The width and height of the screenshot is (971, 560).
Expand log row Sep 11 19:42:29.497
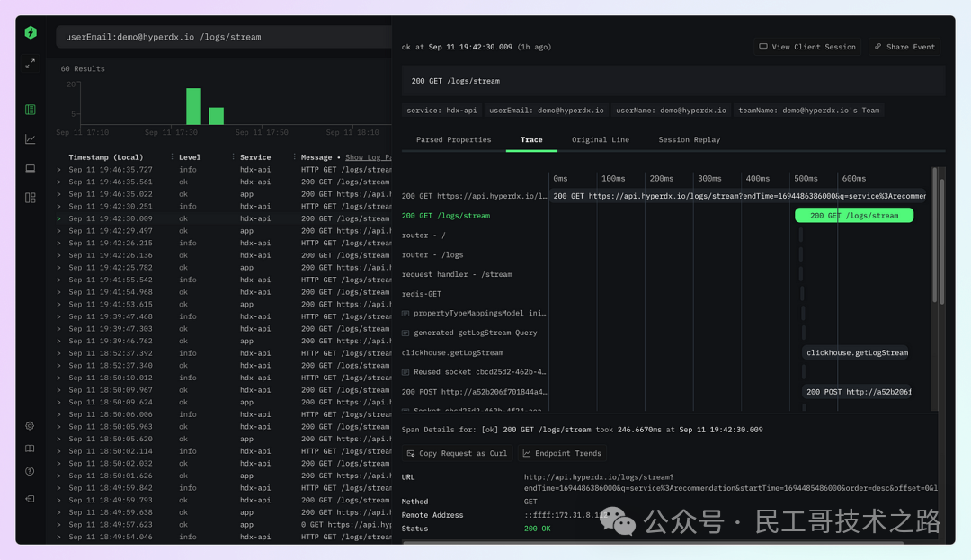[x=58, y=231]
